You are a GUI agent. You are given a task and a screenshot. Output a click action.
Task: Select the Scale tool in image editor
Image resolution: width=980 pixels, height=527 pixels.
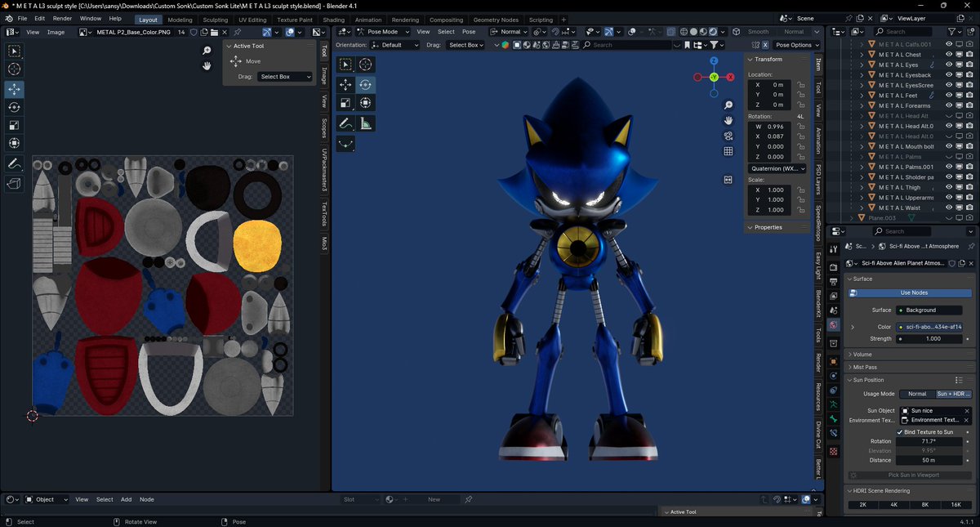(x=15, y=125)
